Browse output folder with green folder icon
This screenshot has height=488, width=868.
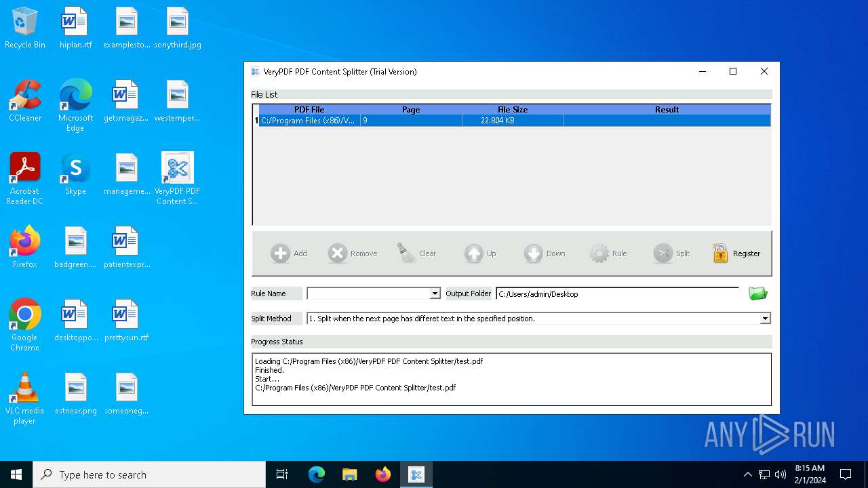tap(758, 293)
